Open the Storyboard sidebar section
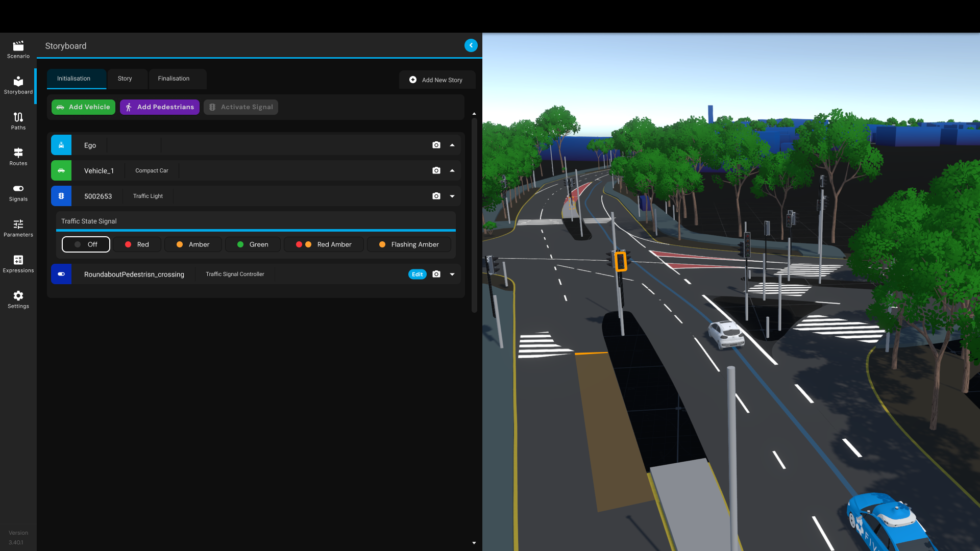The height and width of the screenshot is (551, 980). pyautogui.click(x=18, y=86)
